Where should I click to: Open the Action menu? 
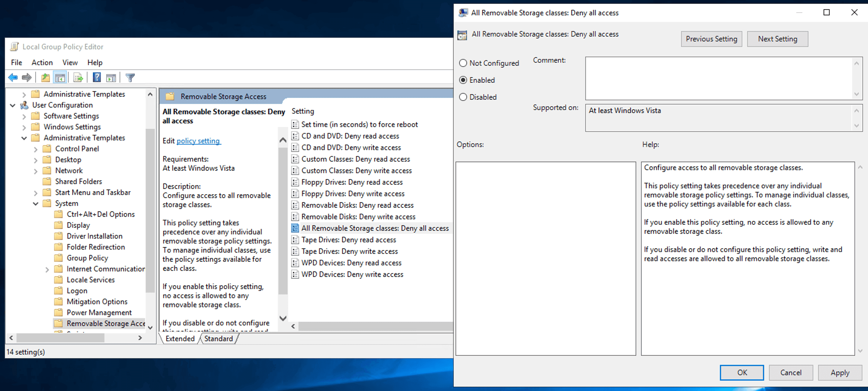pyautogui.click(x=42, y=63)
